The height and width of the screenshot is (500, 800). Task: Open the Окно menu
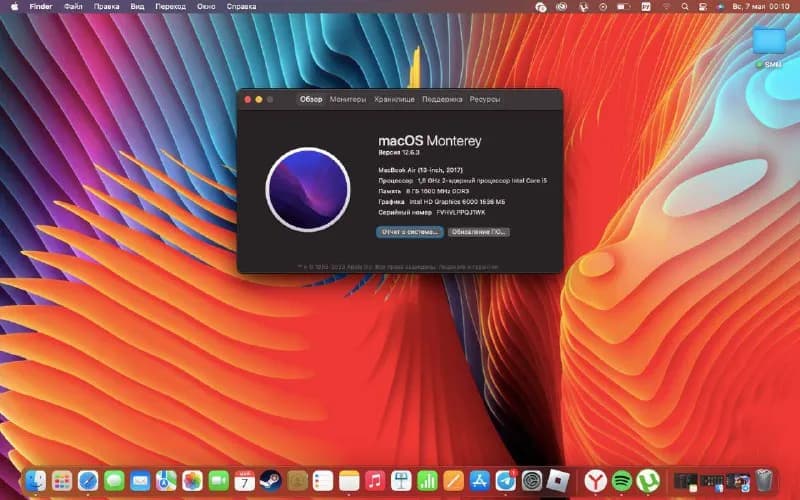206,7
